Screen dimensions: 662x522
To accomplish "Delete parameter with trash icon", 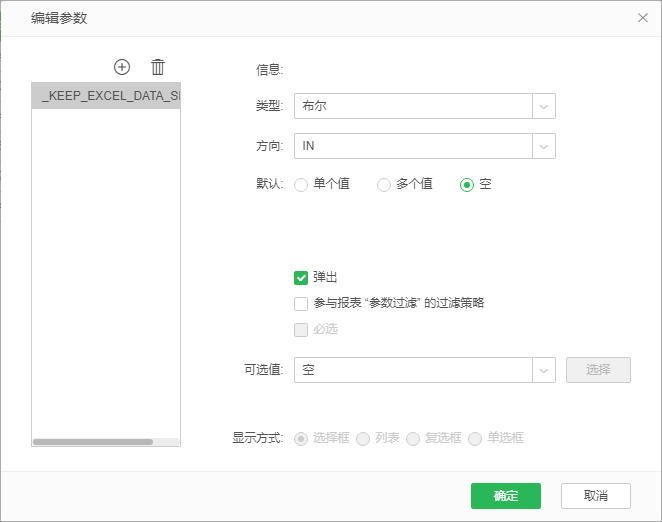I will 158,67.
